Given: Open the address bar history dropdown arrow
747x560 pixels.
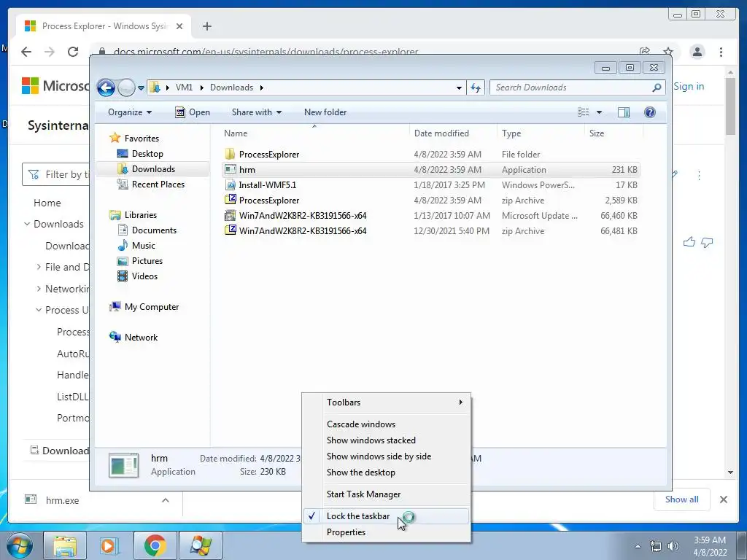Looking at the screenshot, I should (x=459, y=87).
